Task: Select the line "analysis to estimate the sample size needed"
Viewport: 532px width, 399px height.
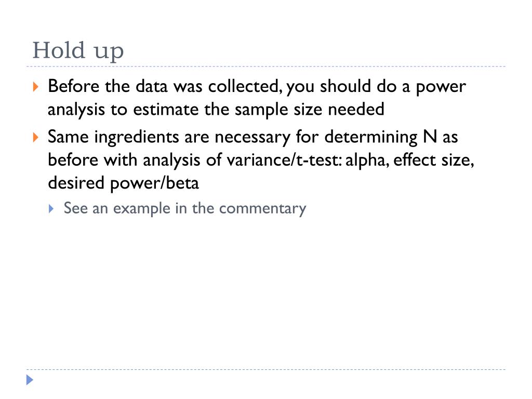Action: tap(216, 110)
